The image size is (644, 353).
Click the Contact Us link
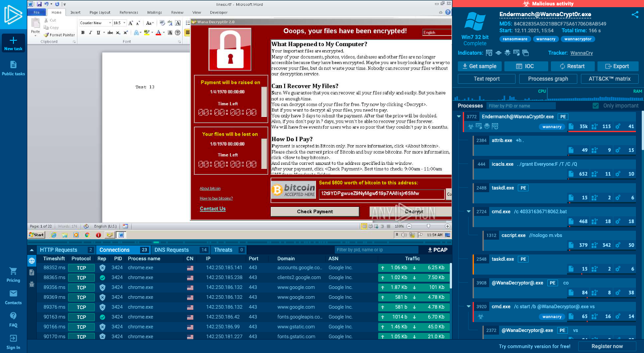213,209
